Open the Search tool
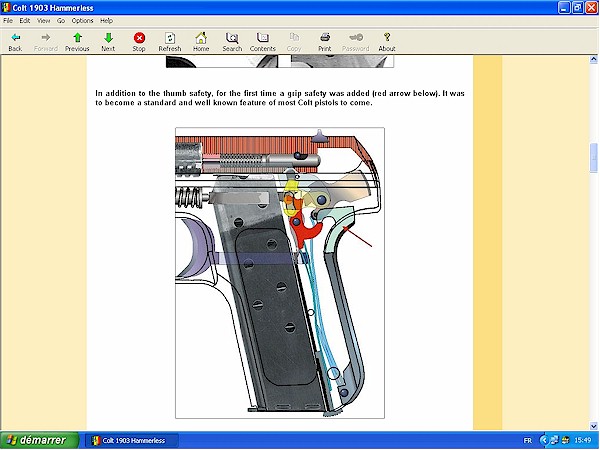Viewport: 600px width, 450px height. [x=232, y=42]
